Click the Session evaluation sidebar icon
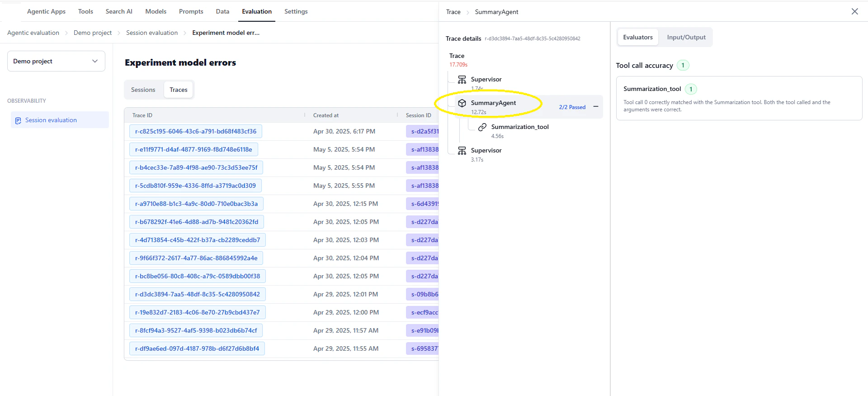868x396 pixels. click(18, 120)
